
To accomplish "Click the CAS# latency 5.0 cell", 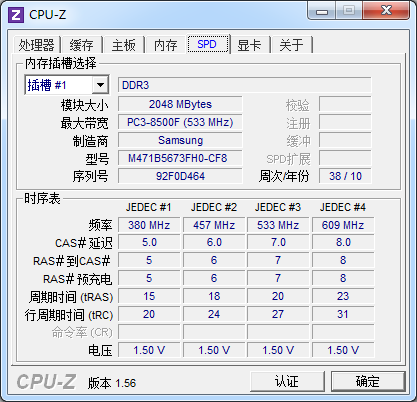I will 149,242.
